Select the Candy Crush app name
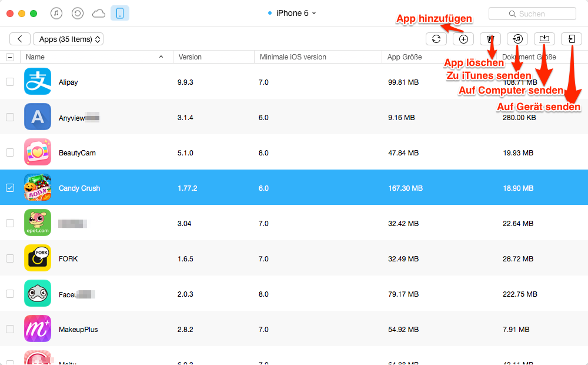588x365 pixels. tap(79, 188)
